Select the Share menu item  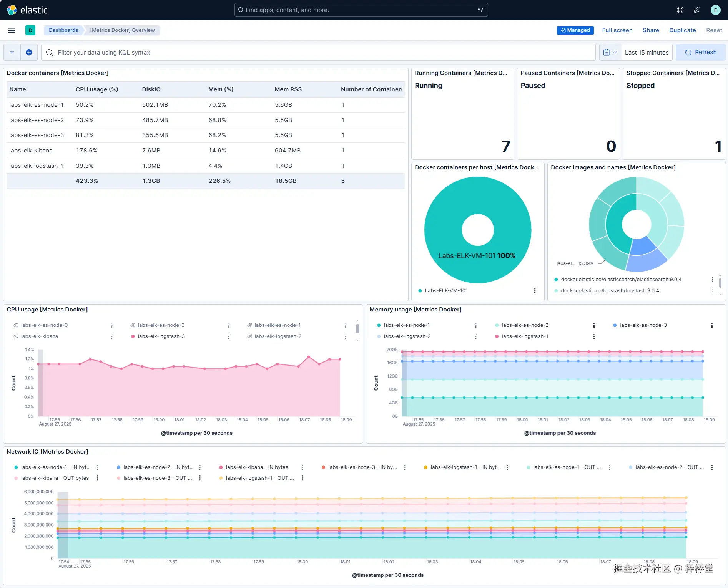point(651,30)
